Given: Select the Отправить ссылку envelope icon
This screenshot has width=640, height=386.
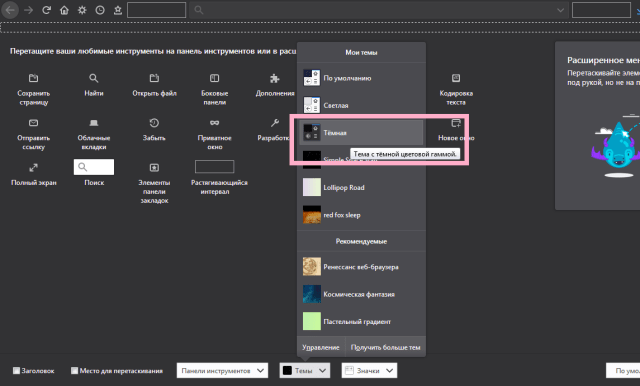Looking at the screenshot, I should [33, 122].
